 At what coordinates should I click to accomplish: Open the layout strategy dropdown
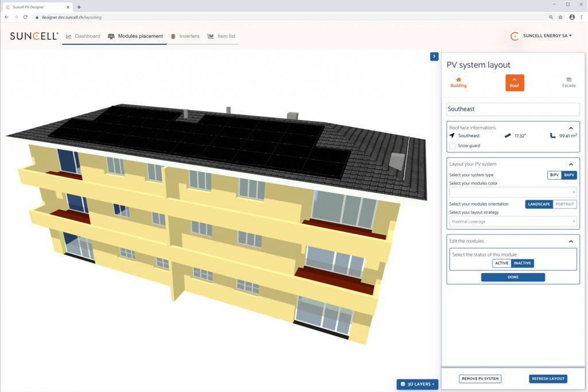(513, 222)
